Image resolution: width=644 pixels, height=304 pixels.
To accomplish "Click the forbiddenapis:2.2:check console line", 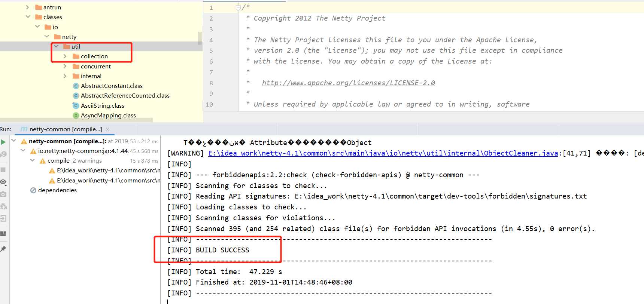I will tap(323, 175).
